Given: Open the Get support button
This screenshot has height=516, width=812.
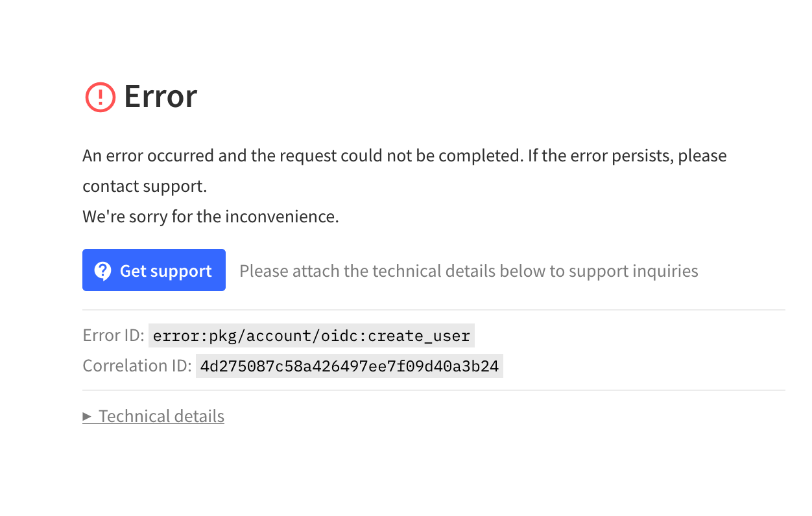Looking at the screenshot, I should click(154, 270).
